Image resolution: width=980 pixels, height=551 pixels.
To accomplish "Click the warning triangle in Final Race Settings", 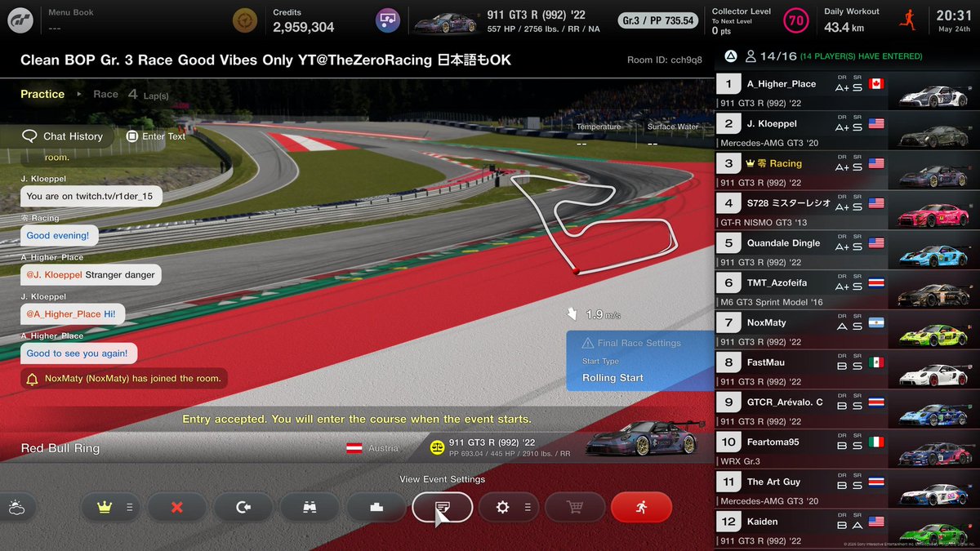I will 587,344.
